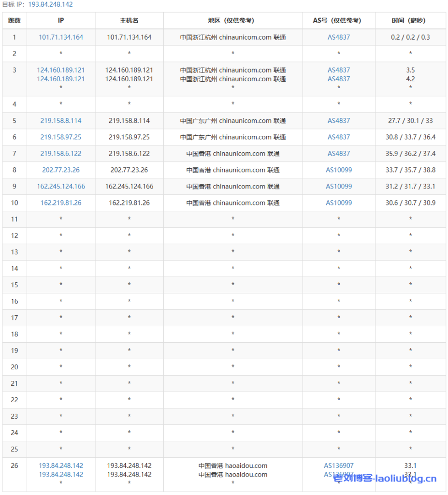The image size is (448, 495).
Task: Click the 跳数 column header
Action: (14, 21)
